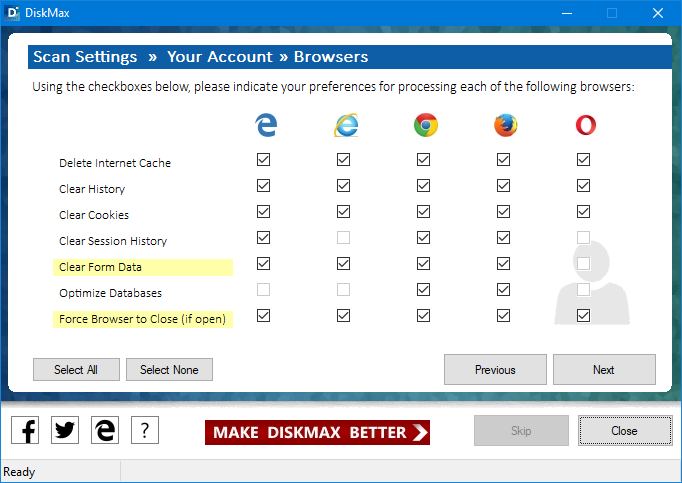Uncheck Clear Form Data for Firefox

coord(503,264)
